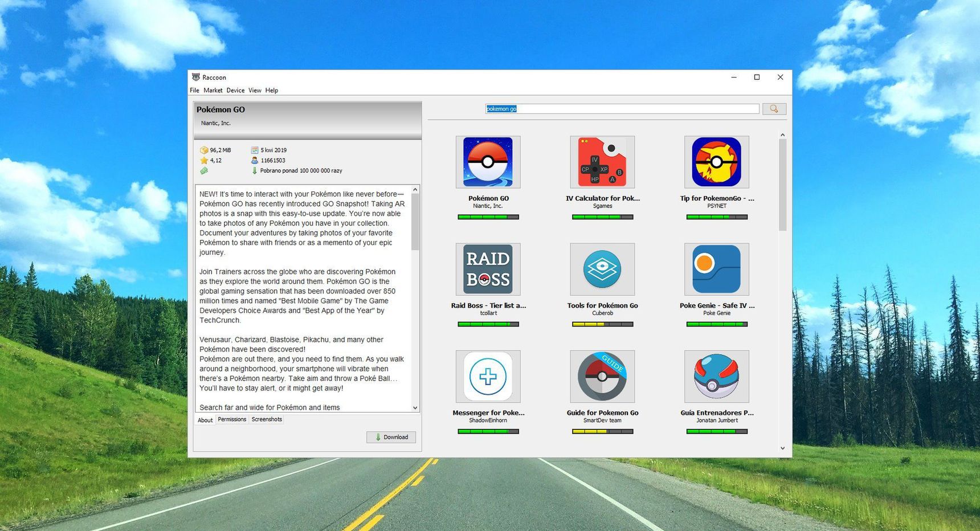Screen dimensions: 980x531
Task: Click the Poke Genie rating bar
Action: point(717,324)
